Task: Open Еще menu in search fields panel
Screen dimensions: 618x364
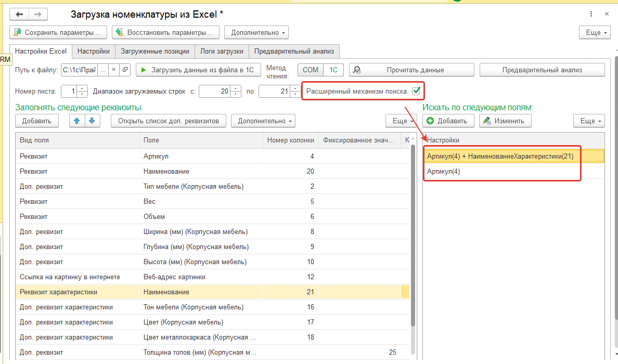Action: (589, 121)
